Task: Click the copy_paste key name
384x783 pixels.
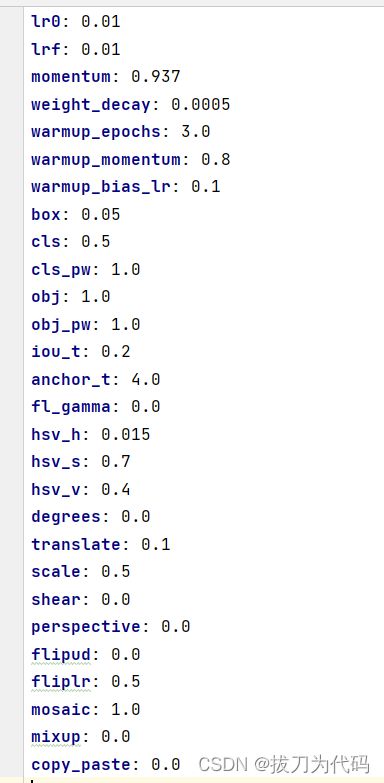Action: point(81,765)
